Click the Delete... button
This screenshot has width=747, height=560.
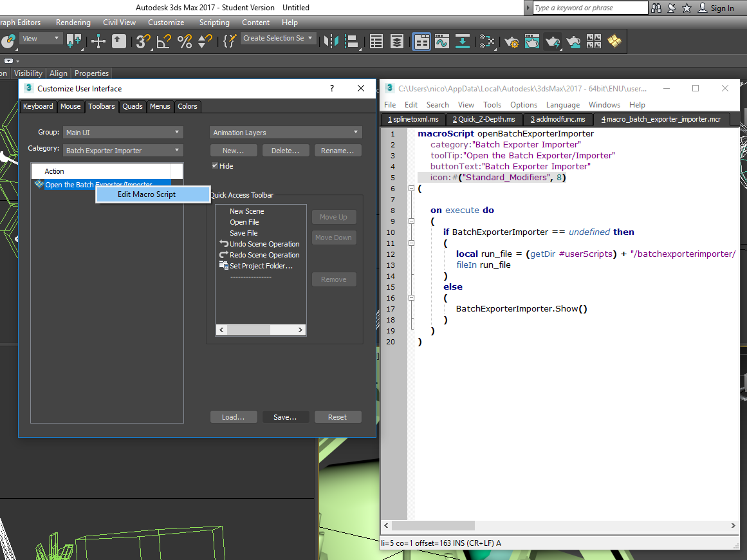(x=286, y=151)
